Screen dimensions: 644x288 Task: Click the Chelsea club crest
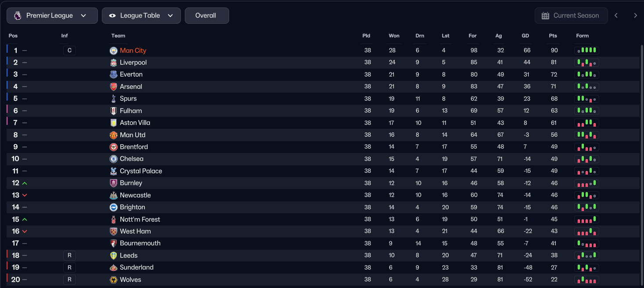[114, 159]
